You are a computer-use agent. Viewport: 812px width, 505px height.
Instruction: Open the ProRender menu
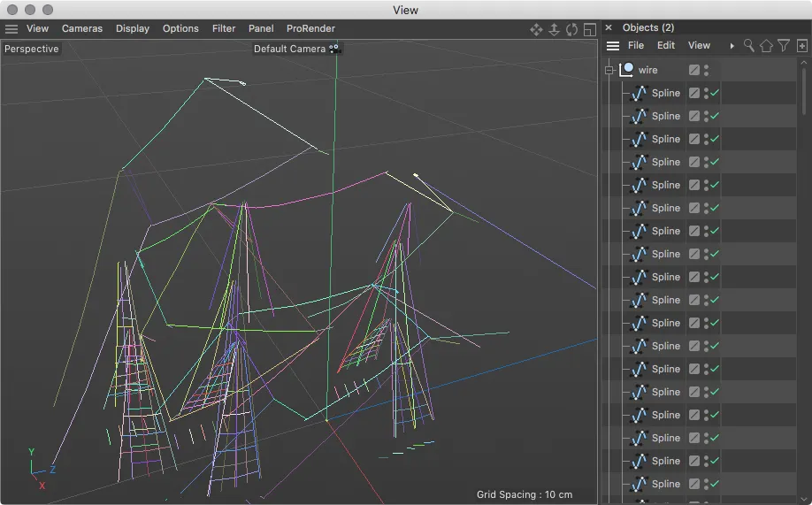coord(310,28)
